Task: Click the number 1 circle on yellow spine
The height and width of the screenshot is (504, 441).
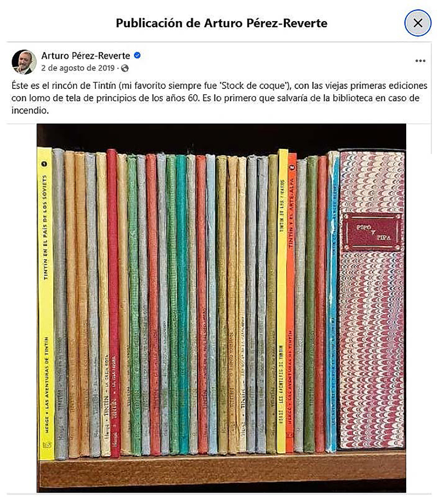Action: (x=44, y=164)
